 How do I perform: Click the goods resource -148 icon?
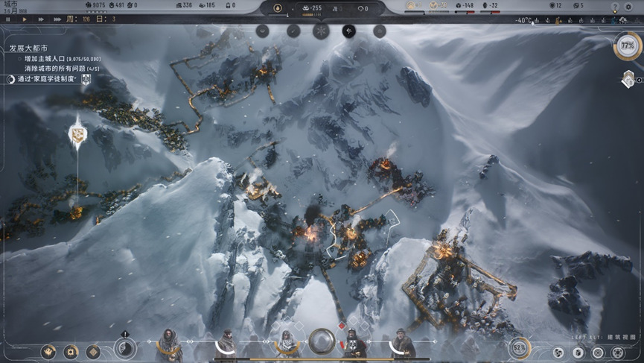click(x=465, y=6)
